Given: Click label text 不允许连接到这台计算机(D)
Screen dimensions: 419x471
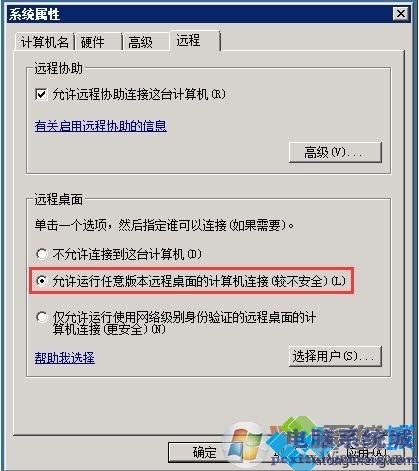Looking at the screenshot, I should 127,254.
